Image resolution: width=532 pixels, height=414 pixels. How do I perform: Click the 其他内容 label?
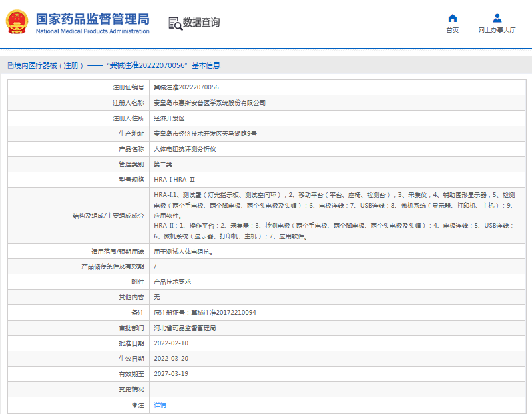point(131,297)
